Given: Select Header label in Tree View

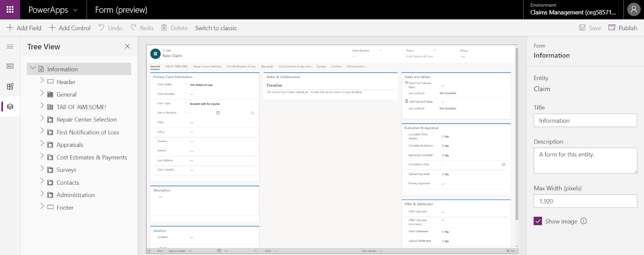Looking at the screenshot, I should (66, 82).
